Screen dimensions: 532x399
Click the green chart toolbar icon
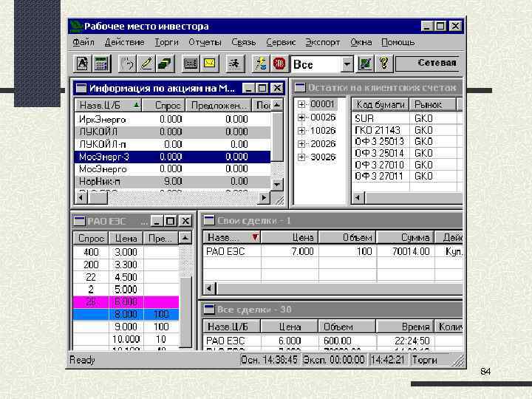point(365,64)
